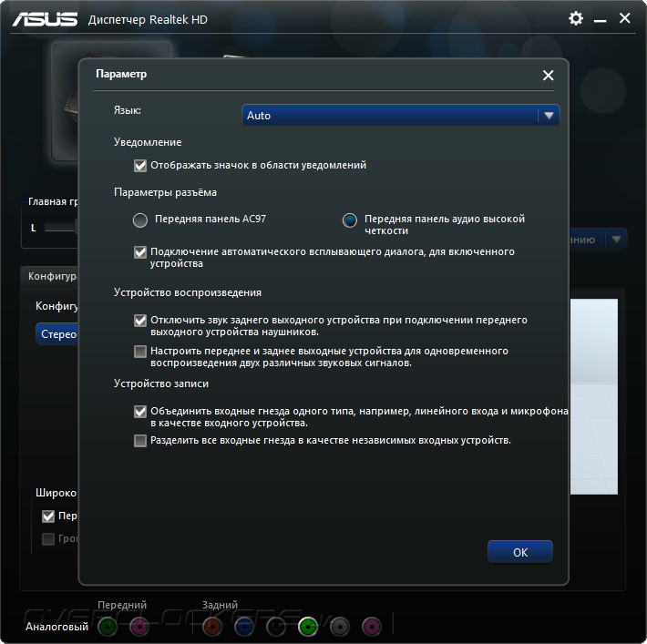Select Передняя панель AC97 radio button
Viewport: 647px width, 644px height.
pos(140,220)
